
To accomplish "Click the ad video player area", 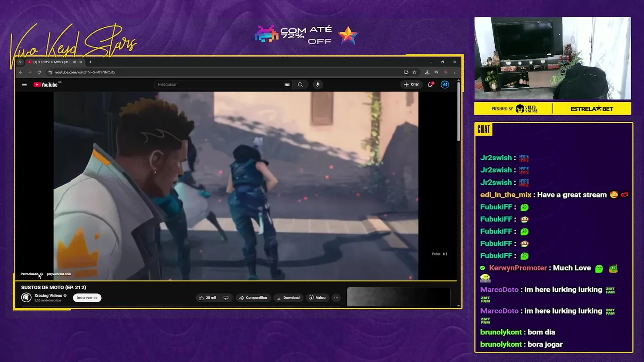I will coord(236,185).
